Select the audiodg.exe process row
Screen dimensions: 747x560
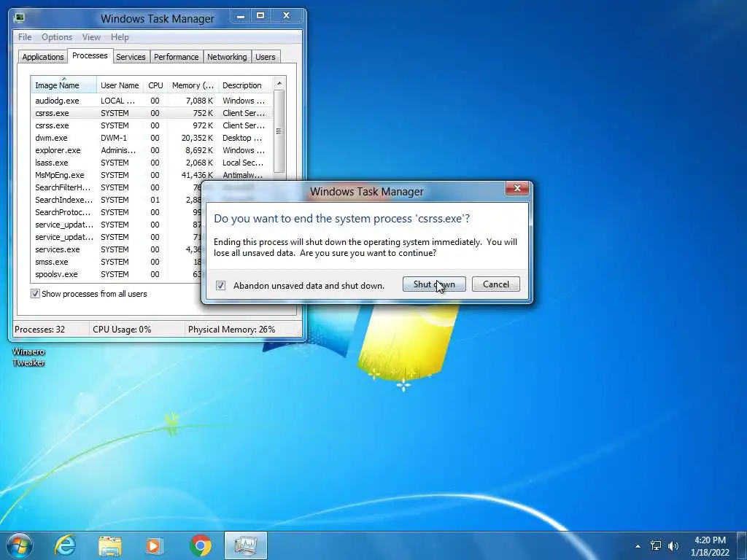click(x=152, y=101)
